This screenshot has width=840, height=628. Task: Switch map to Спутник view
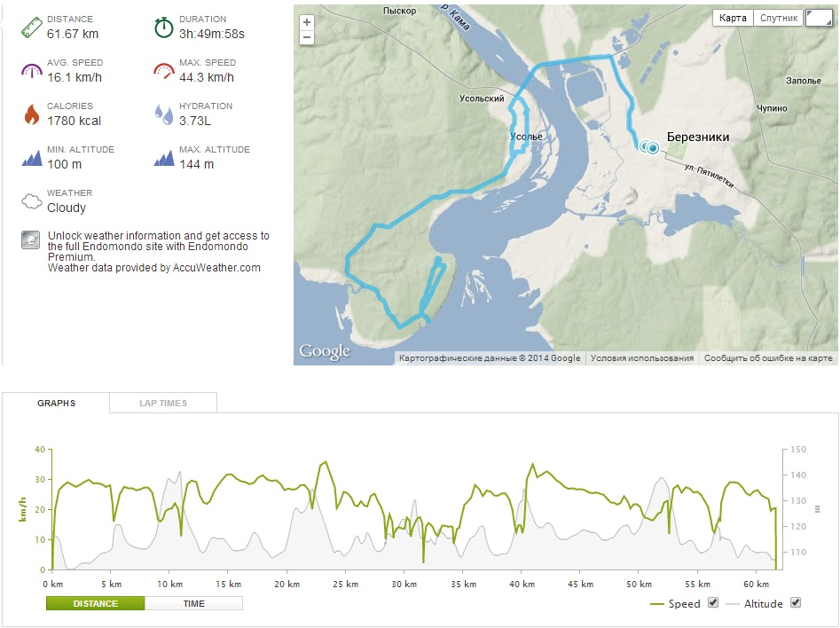coord(779,18)
